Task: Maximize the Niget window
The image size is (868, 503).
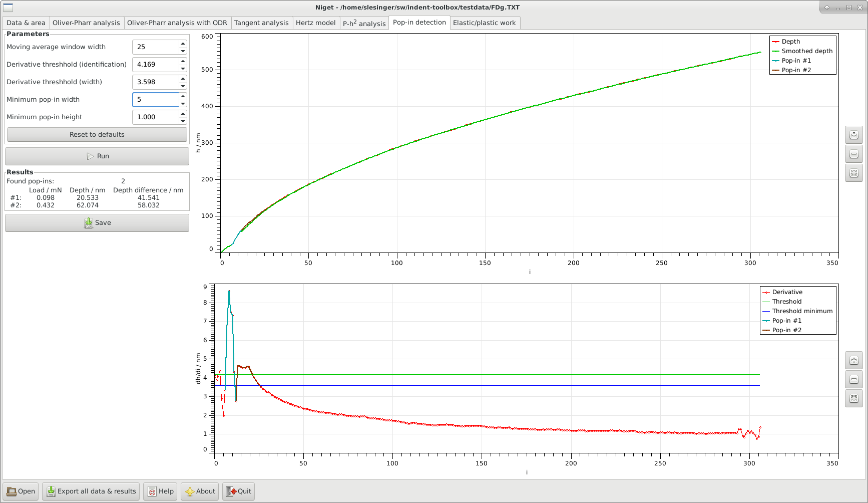Action: pos(849,8)
